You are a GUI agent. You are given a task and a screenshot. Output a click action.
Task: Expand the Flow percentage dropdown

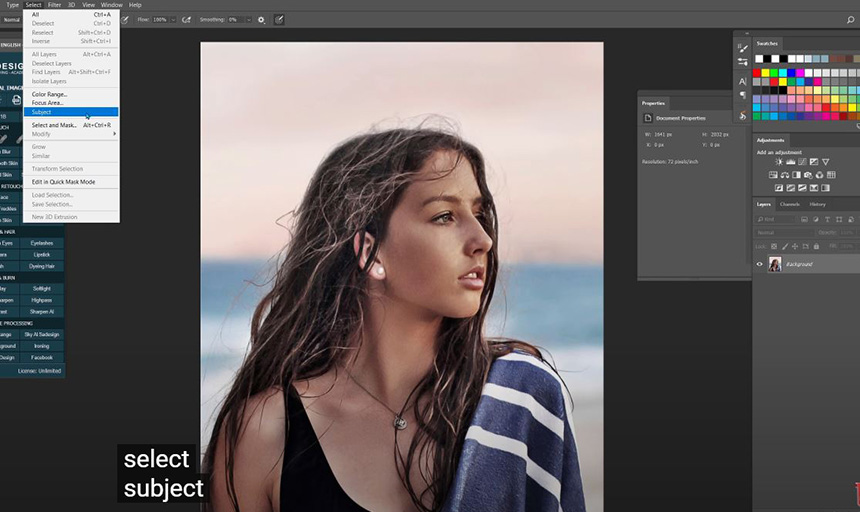point(173,19)
